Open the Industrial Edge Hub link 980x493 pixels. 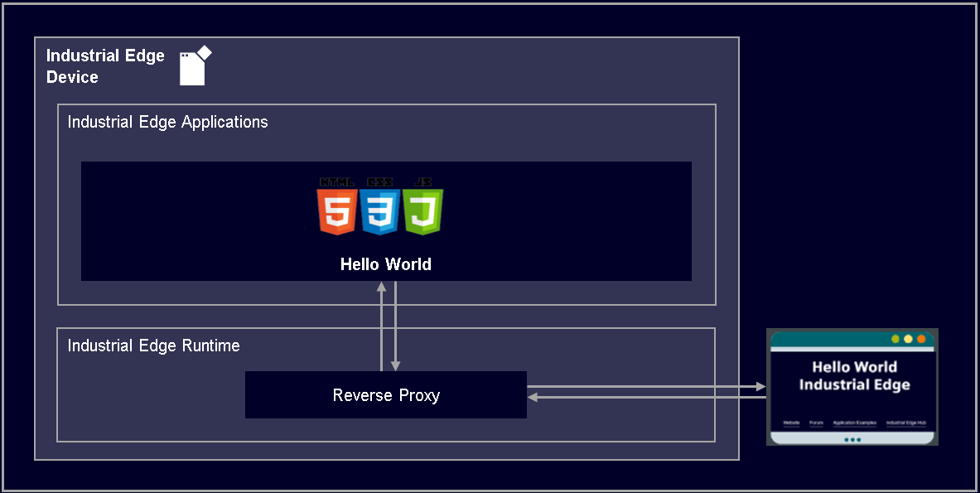click(905, 423)
